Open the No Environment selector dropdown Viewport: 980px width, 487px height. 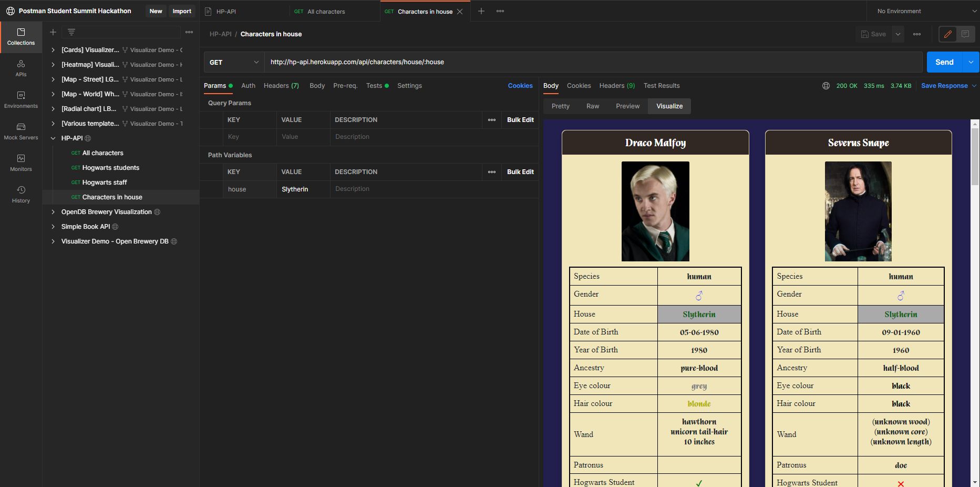click(x=923, y=11)
